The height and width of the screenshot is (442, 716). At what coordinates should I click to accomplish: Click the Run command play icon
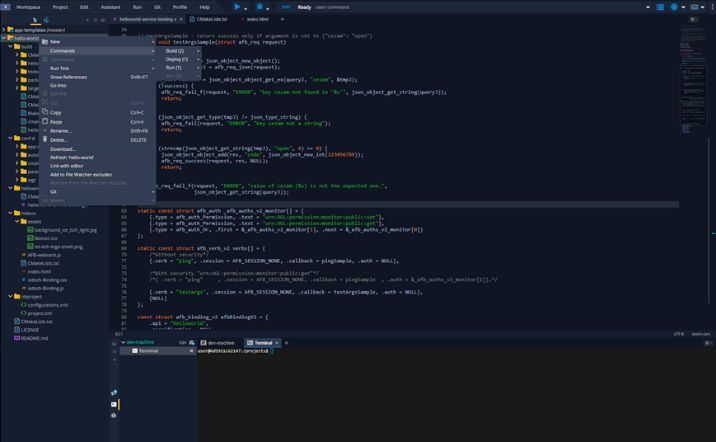[237, 7]
